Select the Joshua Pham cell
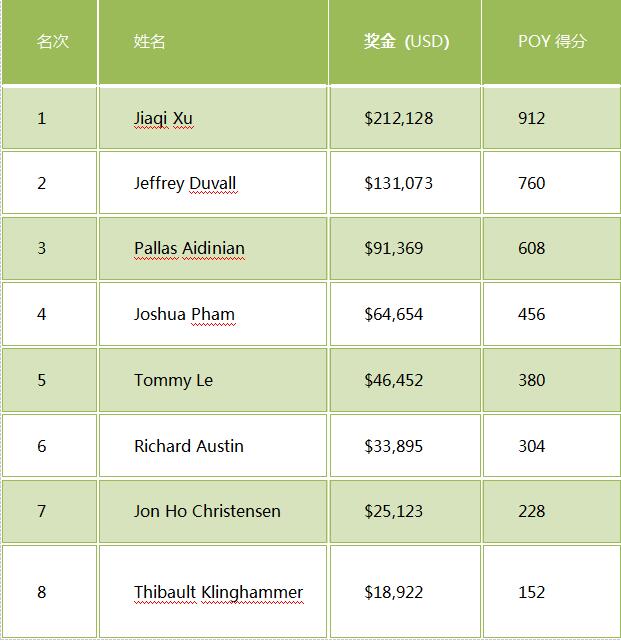The height and width of the screenshot is (641, 621). 213,314
